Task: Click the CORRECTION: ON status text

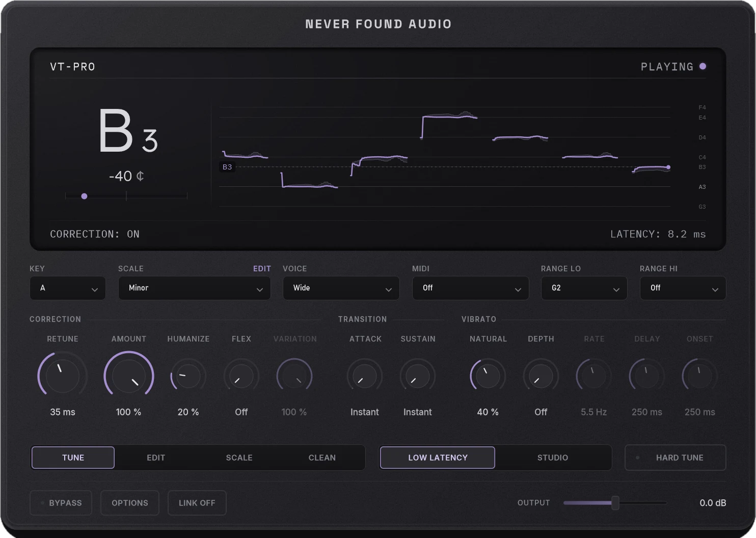Action: (95, 234)
